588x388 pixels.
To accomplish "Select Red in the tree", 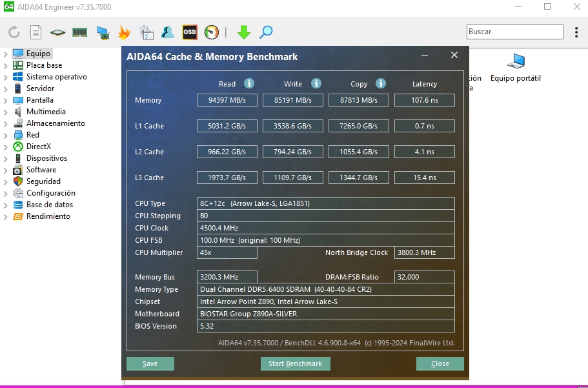I will pyautogui.click(x=33, y=135).
